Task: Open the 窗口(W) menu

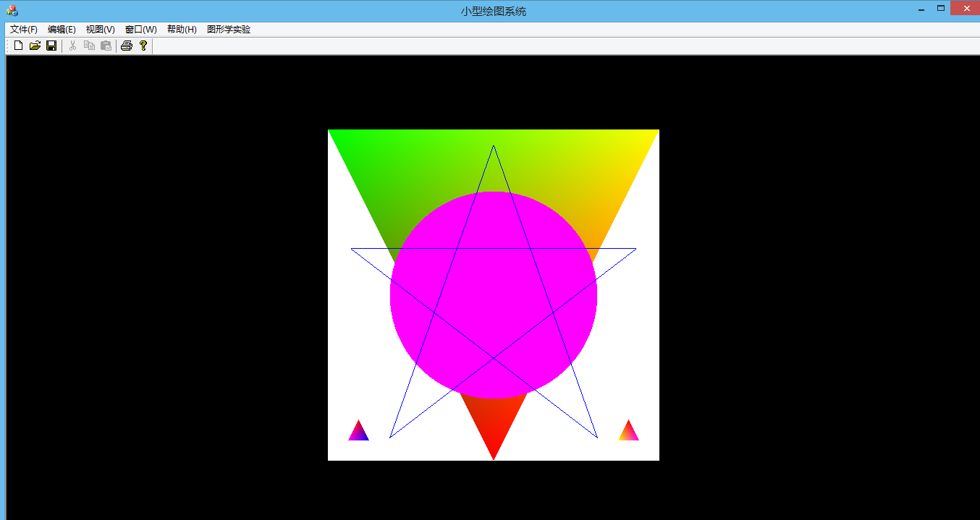Action: coord(140,30)
